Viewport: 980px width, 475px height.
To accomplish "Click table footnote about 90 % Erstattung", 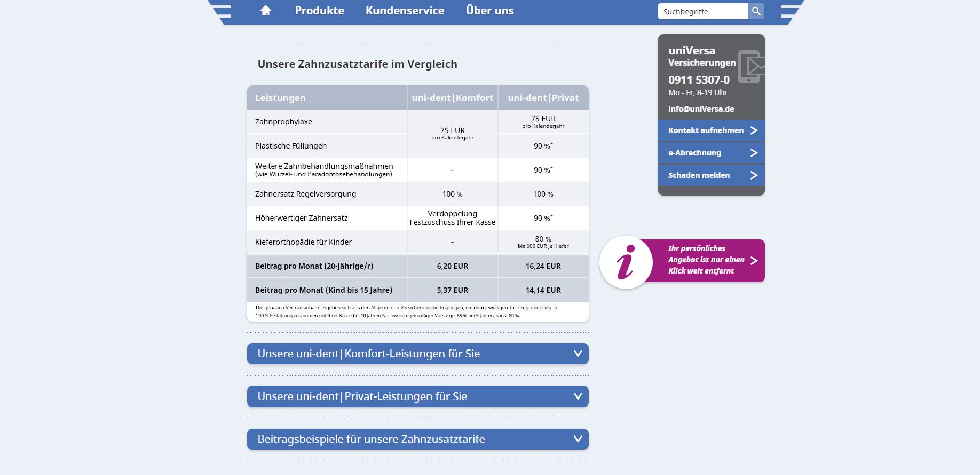I will coord(388,316).
